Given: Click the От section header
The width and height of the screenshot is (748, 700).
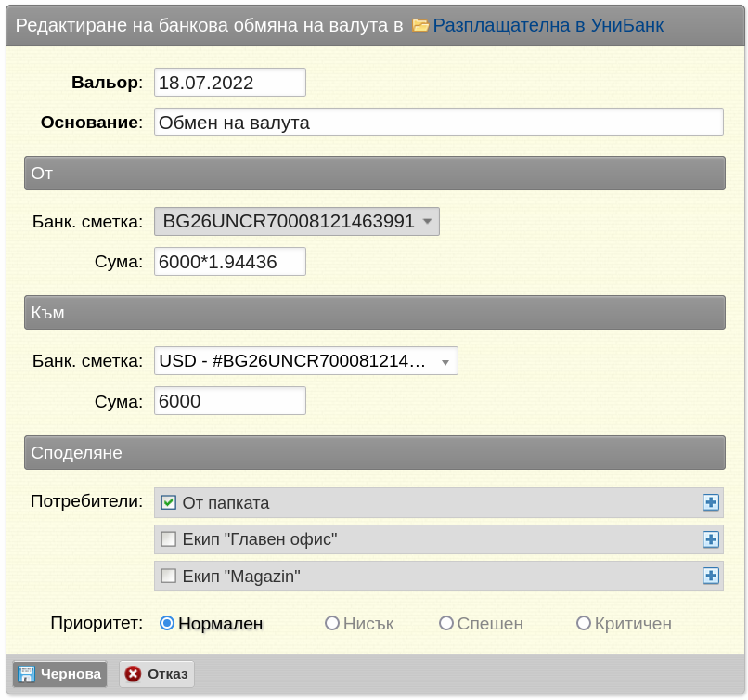Looking at the screenshot, I should (375, 174).
